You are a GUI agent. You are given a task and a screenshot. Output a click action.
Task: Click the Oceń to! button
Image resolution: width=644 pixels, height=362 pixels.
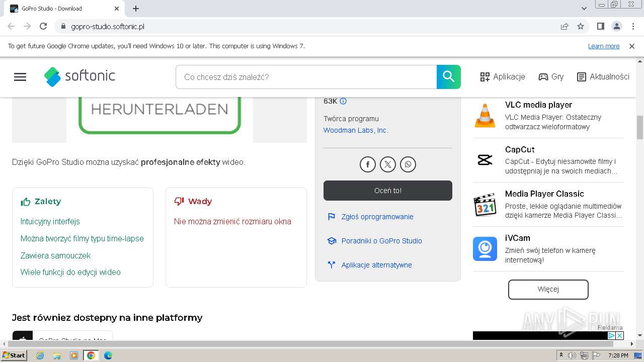point(388,191)
